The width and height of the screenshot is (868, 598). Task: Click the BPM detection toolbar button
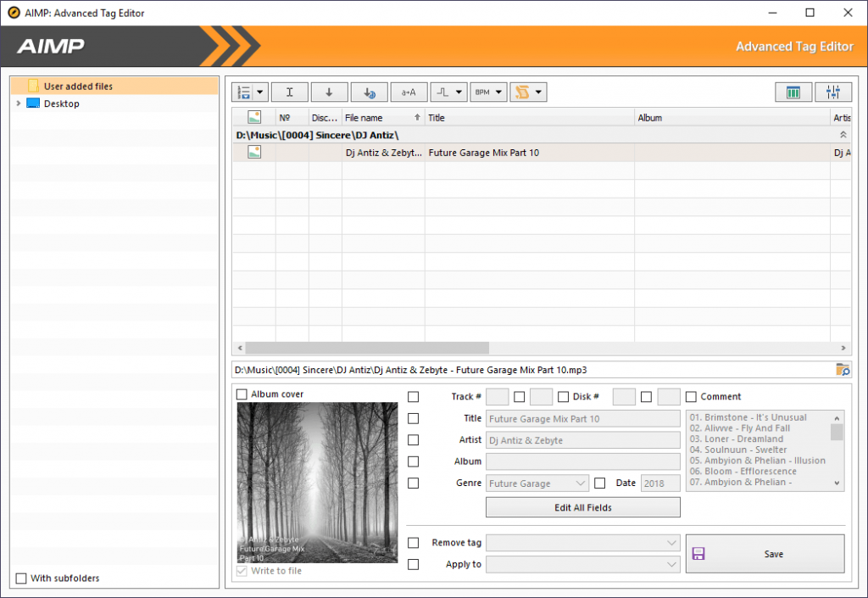pyautogui.click(x=483, y=92)
